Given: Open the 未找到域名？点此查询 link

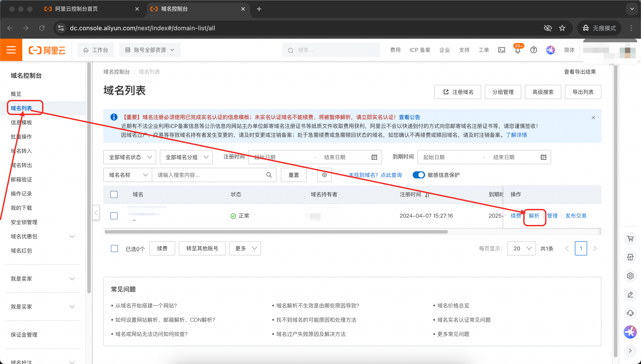Looking at the screenshot, I should pos(375,175).
